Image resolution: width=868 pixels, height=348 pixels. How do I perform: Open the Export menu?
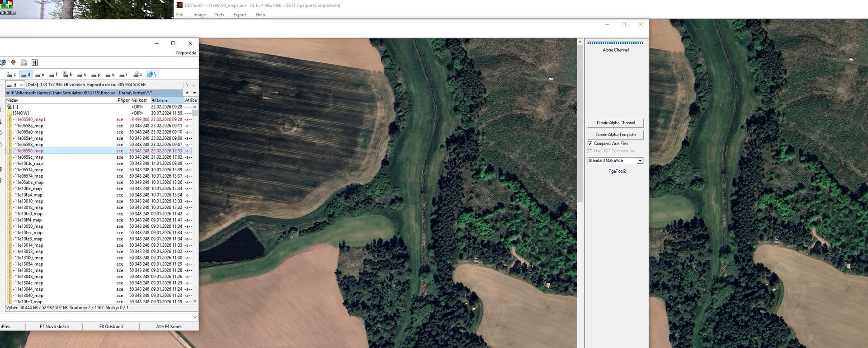tap(240, 15)
